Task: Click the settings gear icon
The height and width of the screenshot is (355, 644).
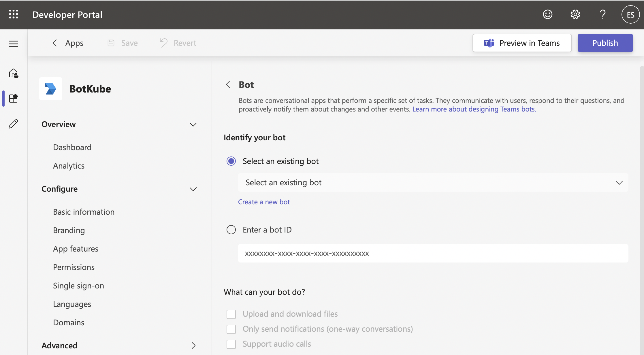Action: pyautogui.click(x=575, y=14)
